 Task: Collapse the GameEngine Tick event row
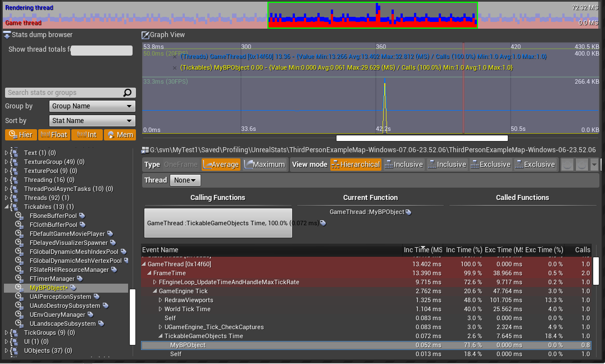[154, 292]
